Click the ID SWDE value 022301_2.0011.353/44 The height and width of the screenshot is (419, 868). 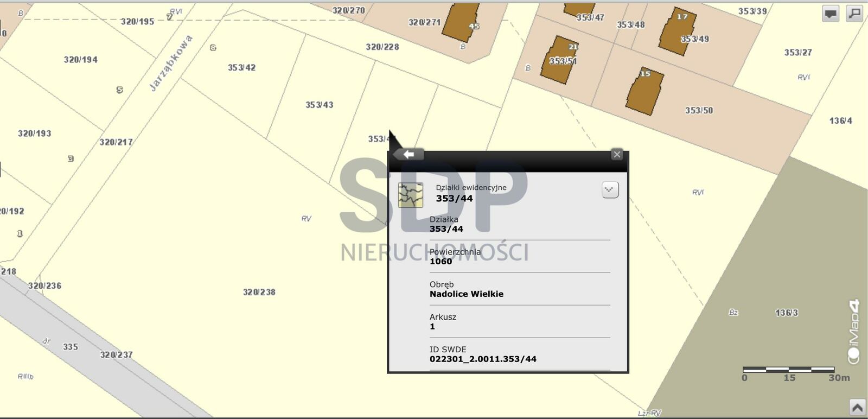pyautogui.click(x=483, y=359)
